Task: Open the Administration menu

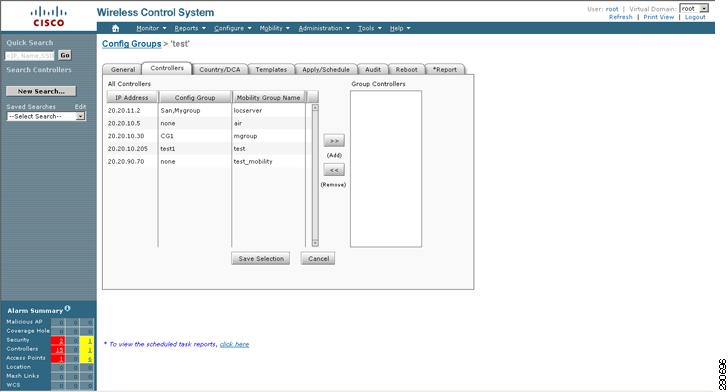Action: (x=324, y=28)
